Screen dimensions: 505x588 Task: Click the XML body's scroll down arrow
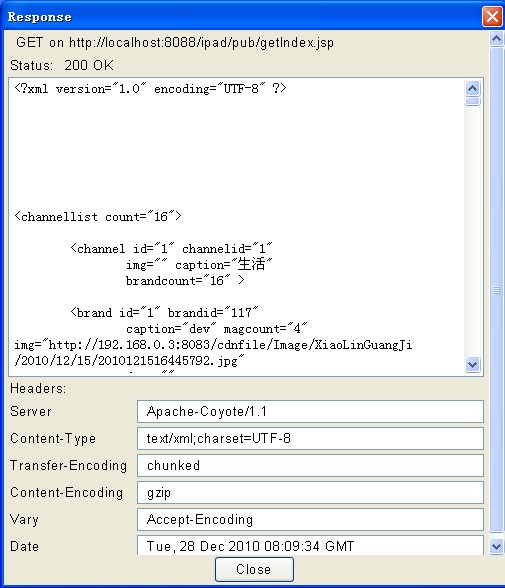pos(472,364)
